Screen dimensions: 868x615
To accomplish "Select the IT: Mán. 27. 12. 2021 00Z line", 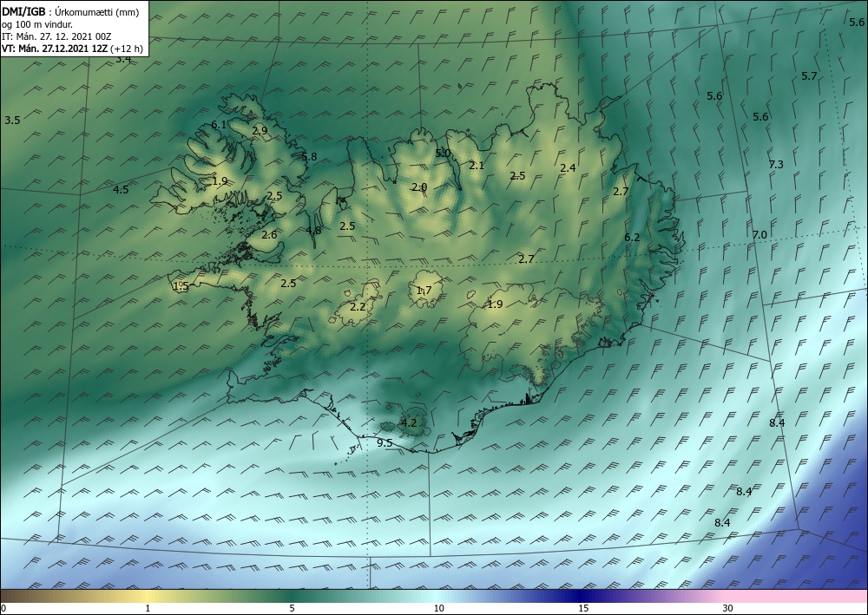I will [56, 36].
